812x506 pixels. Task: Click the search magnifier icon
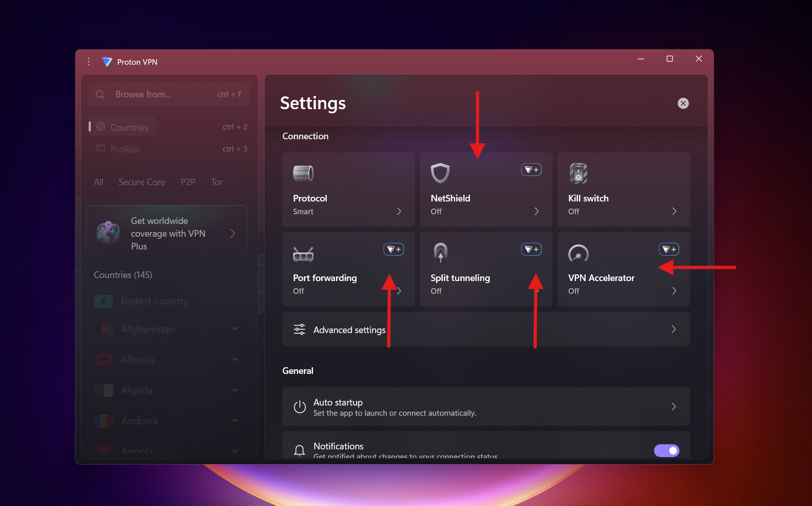coord(100,94)
